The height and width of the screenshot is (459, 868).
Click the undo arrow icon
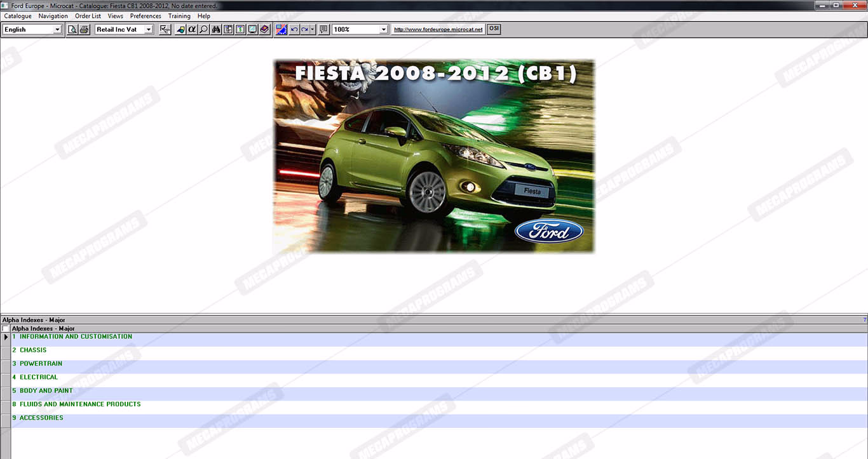(x=294, y=29)
